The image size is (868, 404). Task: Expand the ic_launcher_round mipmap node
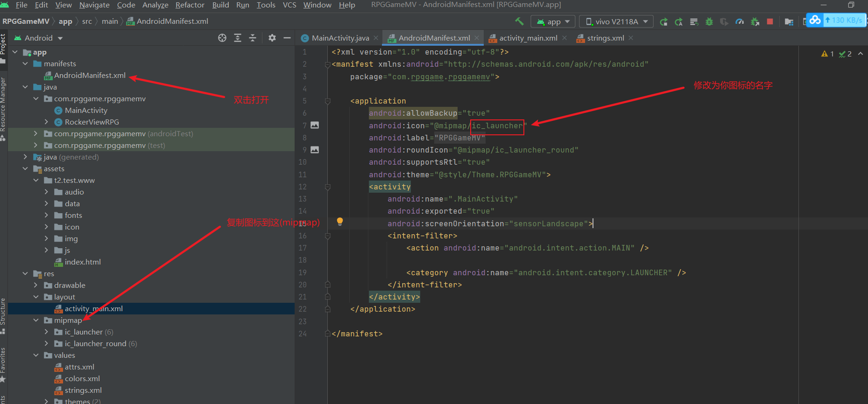(46, 343)
